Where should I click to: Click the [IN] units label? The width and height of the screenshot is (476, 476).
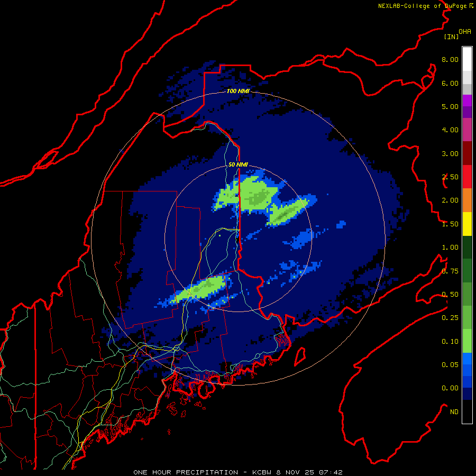coord(451,36)
